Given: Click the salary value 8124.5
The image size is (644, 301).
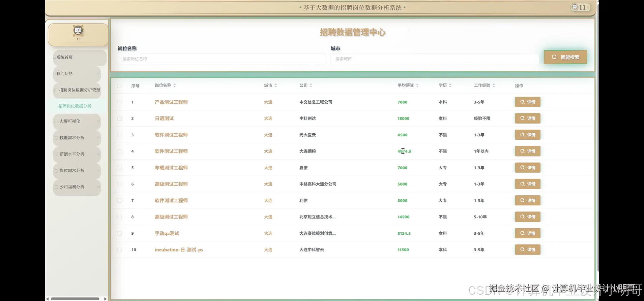Looking at the screenshot, I should tap(404, 233).
